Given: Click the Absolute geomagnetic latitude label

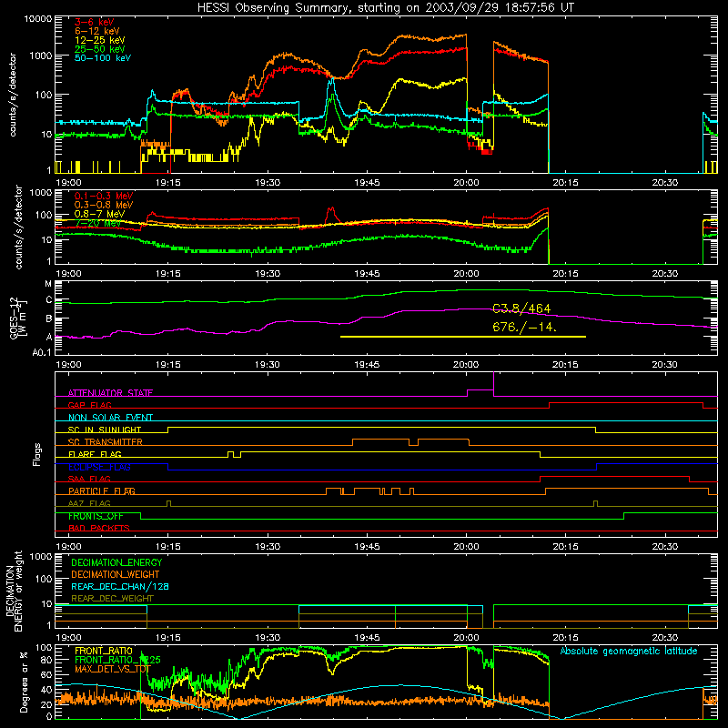Looking at the screenshot, I should (x=629, y=651).
